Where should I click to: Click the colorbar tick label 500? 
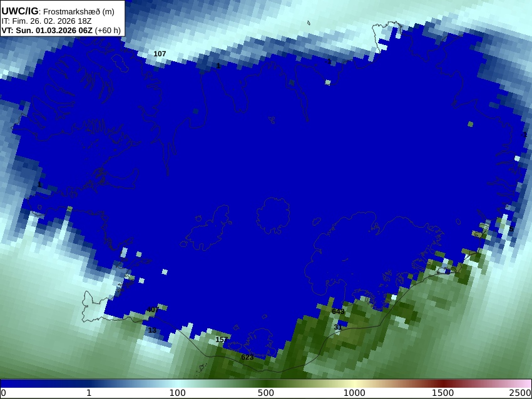coord(265,393)
